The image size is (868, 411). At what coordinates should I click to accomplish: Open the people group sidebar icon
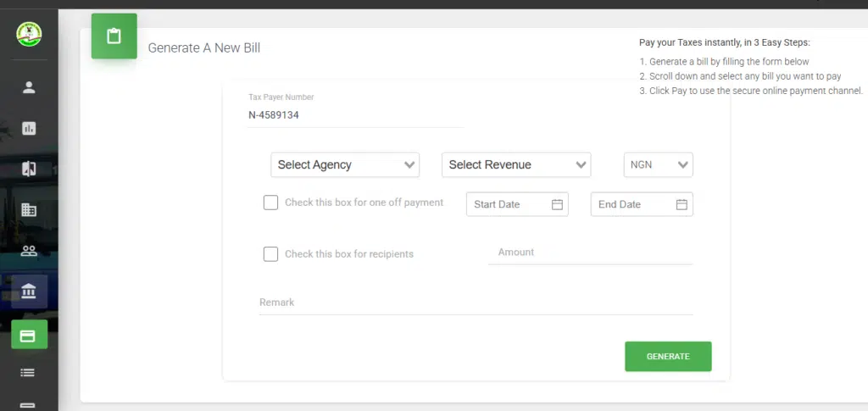point(29,251)
